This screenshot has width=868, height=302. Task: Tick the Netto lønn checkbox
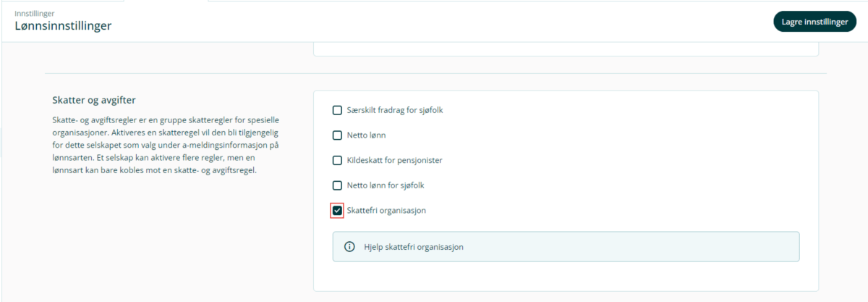tap(337, 135)
